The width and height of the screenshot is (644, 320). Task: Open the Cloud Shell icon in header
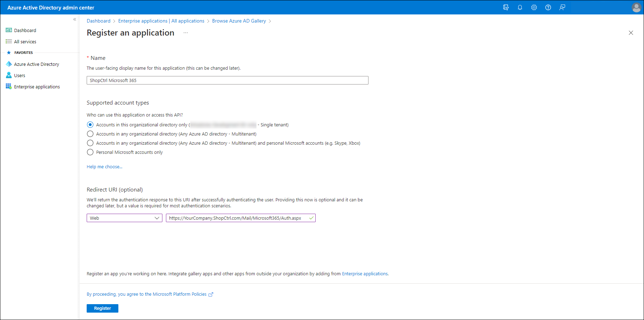point(506,7)
